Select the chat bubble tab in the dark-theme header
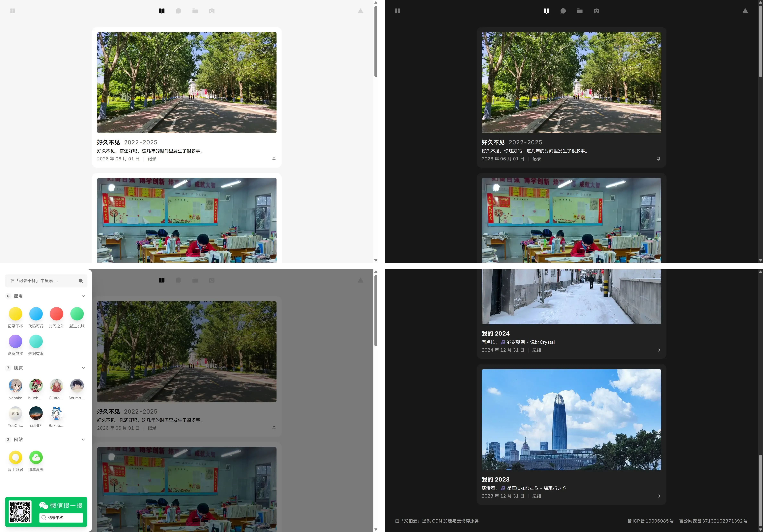Image resolution: width=763 pixels, height=532 pixels. pyautogui.click(x=563, y=11)
